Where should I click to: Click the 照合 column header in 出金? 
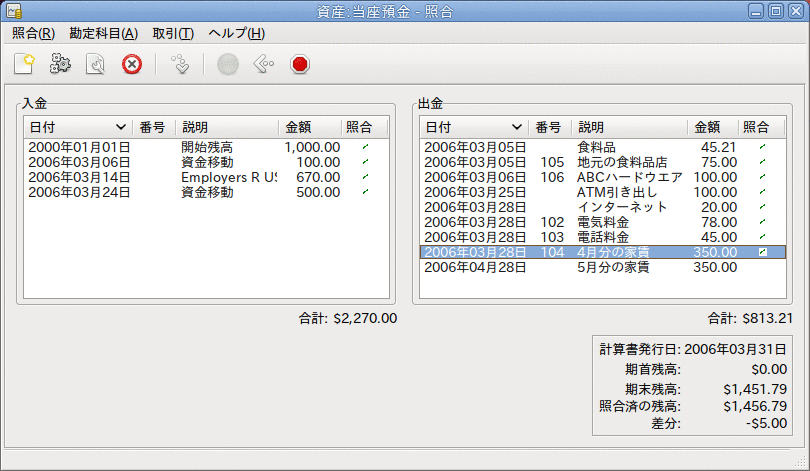[760, 127]
